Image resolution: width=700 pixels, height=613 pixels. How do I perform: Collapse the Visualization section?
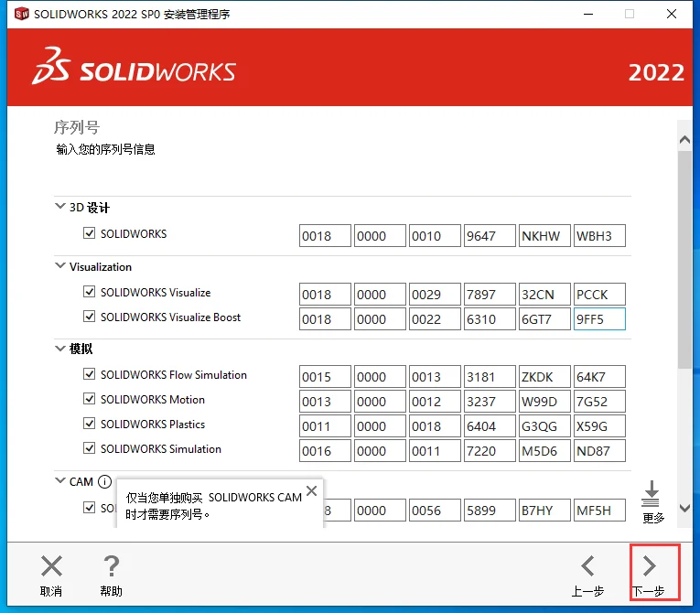pos(59,265)
